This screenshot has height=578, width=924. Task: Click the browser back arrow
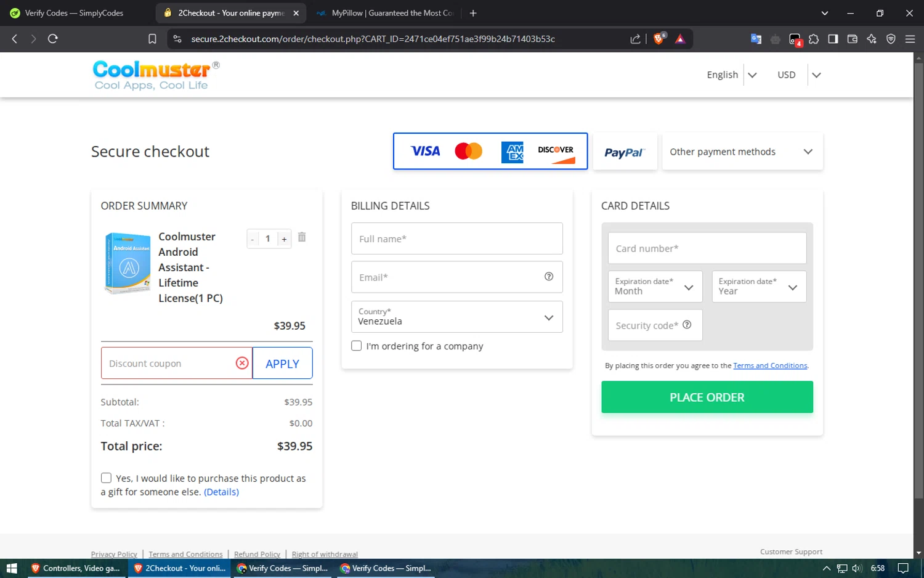pyautogui.click(x=15, y=39)
